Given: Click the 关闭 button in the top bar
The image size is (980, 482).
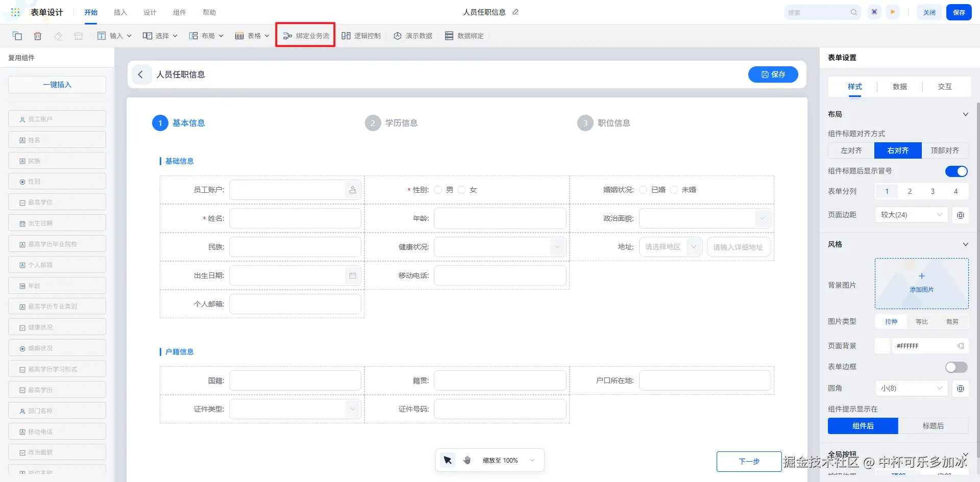Looking at the screenshot, I should tap(929, 12).
